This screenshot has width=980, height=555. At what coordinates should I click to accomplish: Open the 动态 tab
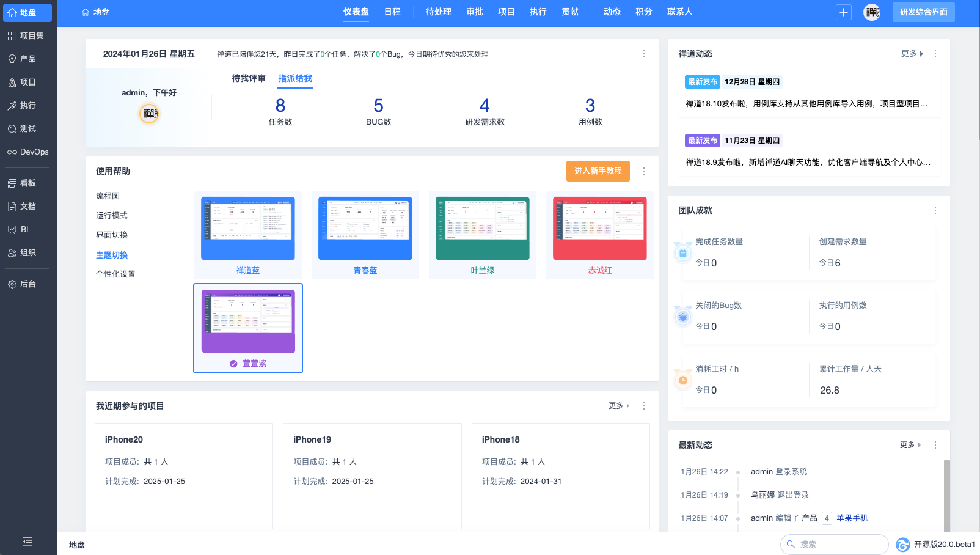tap(612, 12)
